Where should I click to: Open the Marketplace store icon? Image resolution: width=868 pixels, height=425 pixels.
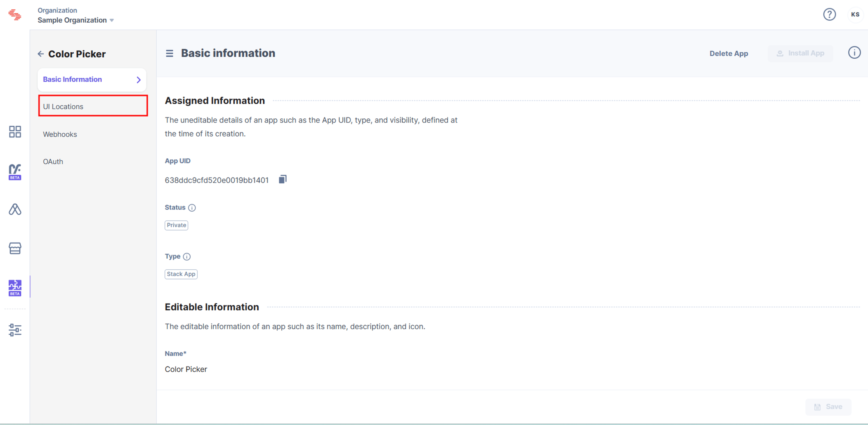coord(15,249)
